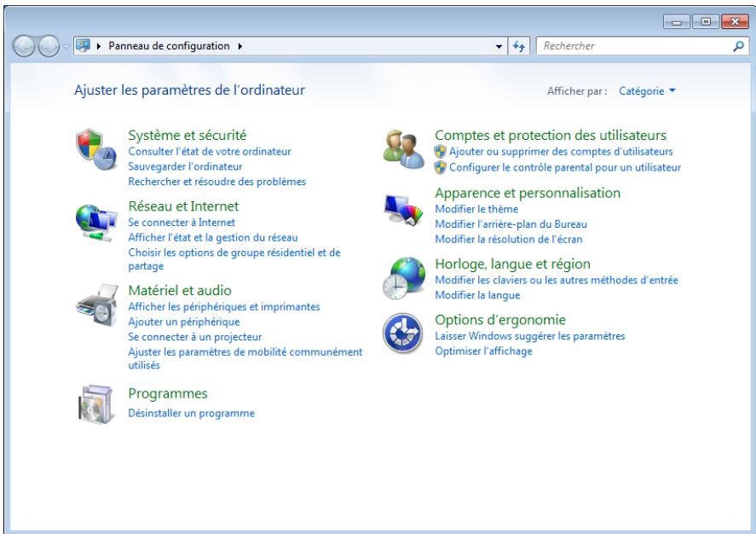Click the Système et sécurité shield icon

pyautogui.click(x=96, y=149)
